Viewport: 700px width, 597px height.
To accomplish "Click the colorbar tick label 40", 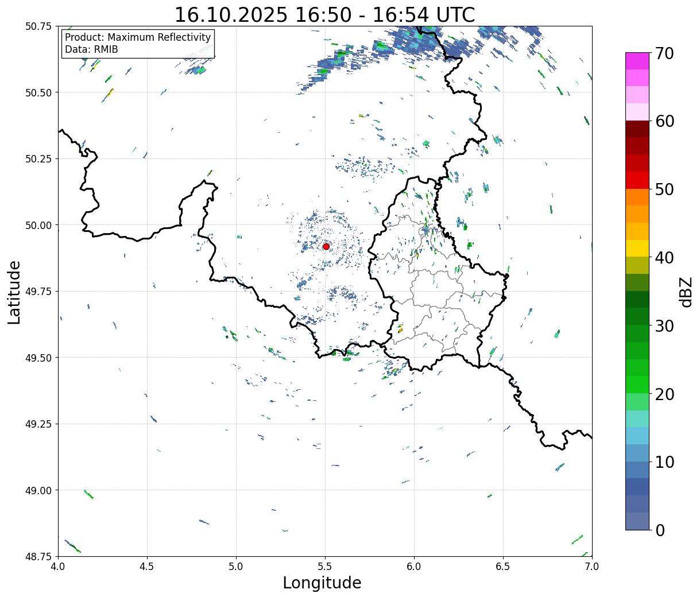I will pos(664,258).
